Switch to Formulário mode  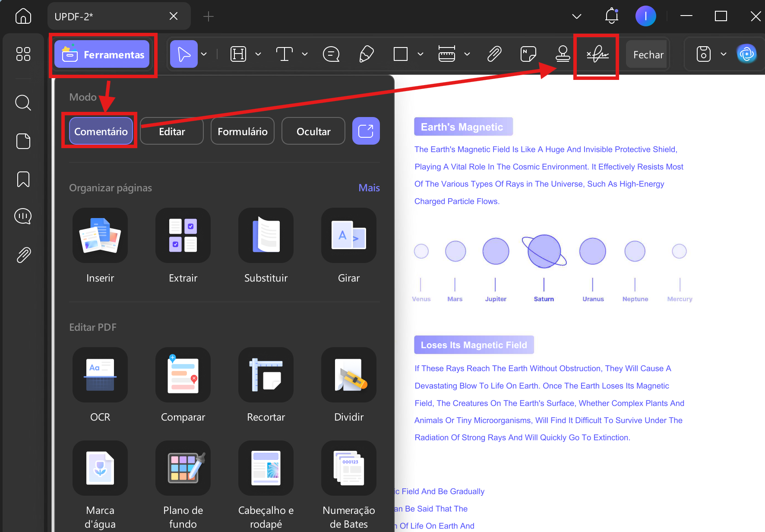tap(243, 131)
